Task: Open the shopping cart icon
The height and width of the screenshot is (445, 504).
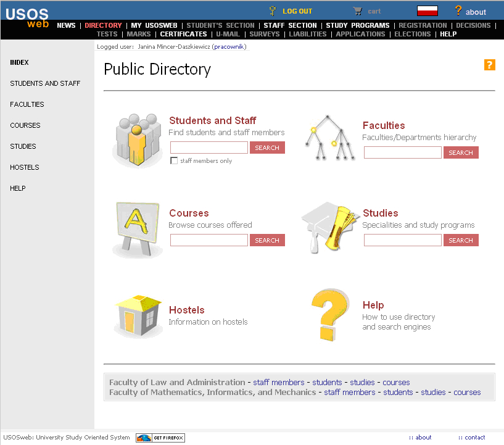Action: point(357,11)
